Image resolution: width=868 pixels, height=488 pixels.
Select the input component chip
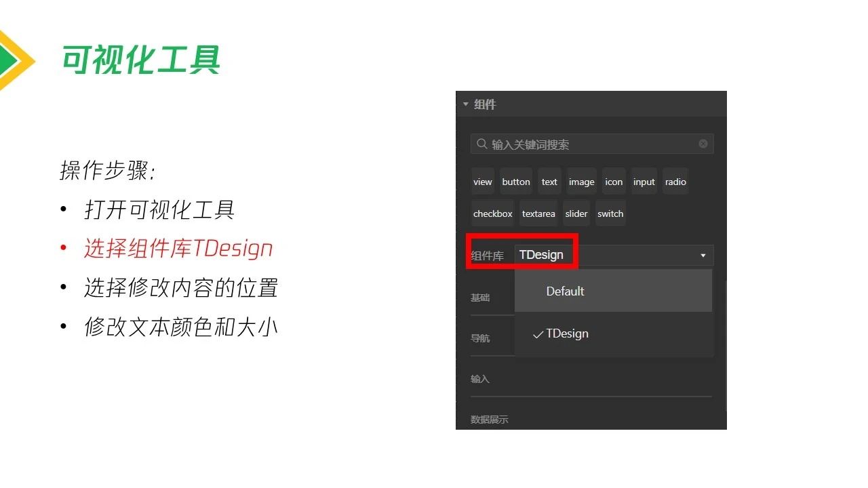(644, 182)
